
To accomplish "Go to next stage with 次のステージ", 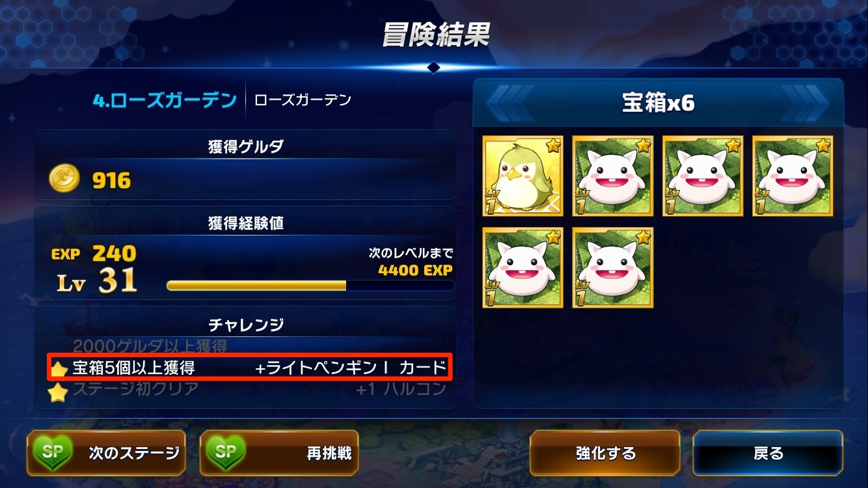I will (x=106, y=453).
